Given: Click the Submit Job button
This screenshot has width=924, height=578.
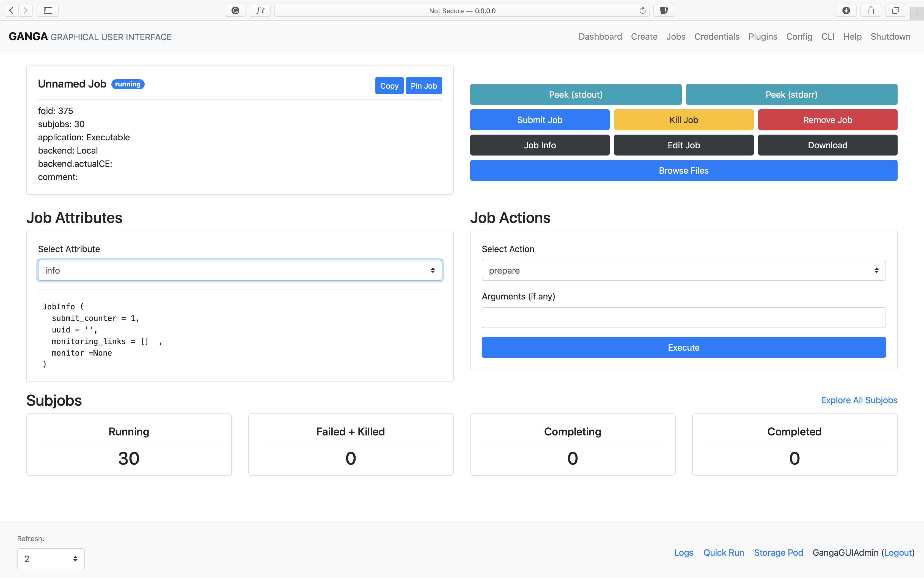Looking at the screenshot, I should [x=540, y=120].
